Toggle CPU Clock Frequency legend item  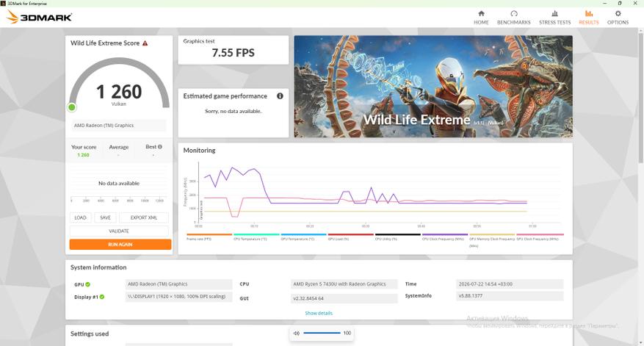(445, 237)
